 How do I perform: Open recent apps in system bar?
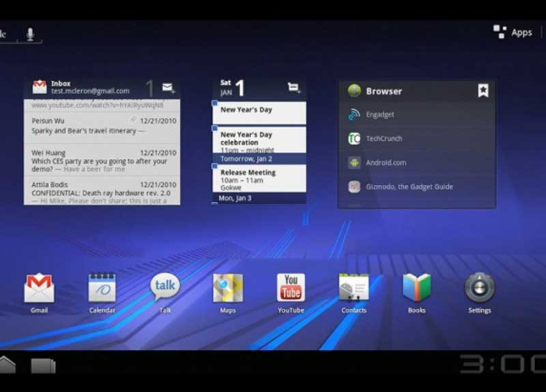pyautogui.click(x=43, y=366)
